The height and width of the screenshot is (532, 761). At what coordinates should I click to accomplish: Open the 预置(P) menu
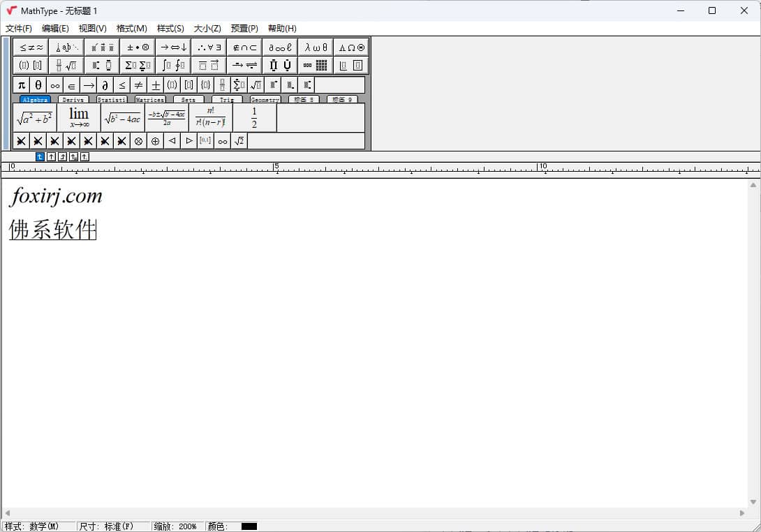coord(244,28)
